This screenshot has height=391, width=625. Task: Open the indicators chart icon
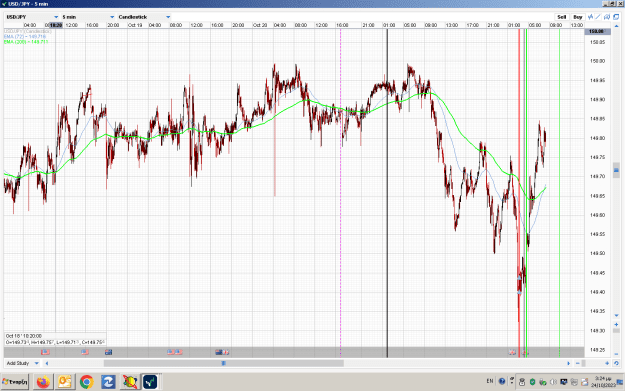click(x=590, y=17)
